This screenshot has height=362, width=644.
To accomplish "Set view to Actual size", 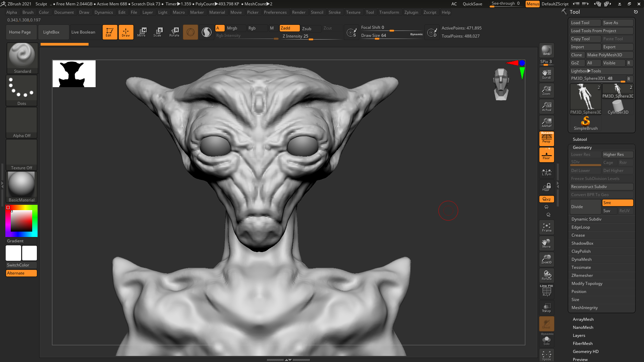I will (x=546, y=107).
